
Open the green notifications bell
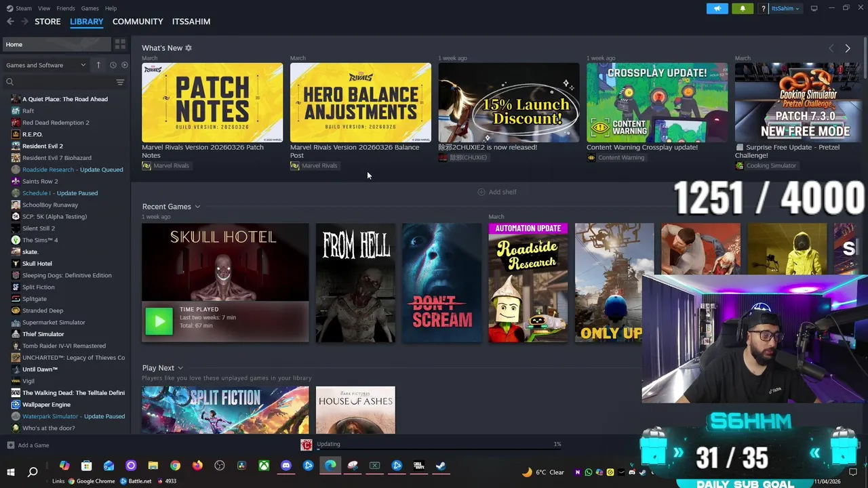pyautogui.click(x=743, y=8)
